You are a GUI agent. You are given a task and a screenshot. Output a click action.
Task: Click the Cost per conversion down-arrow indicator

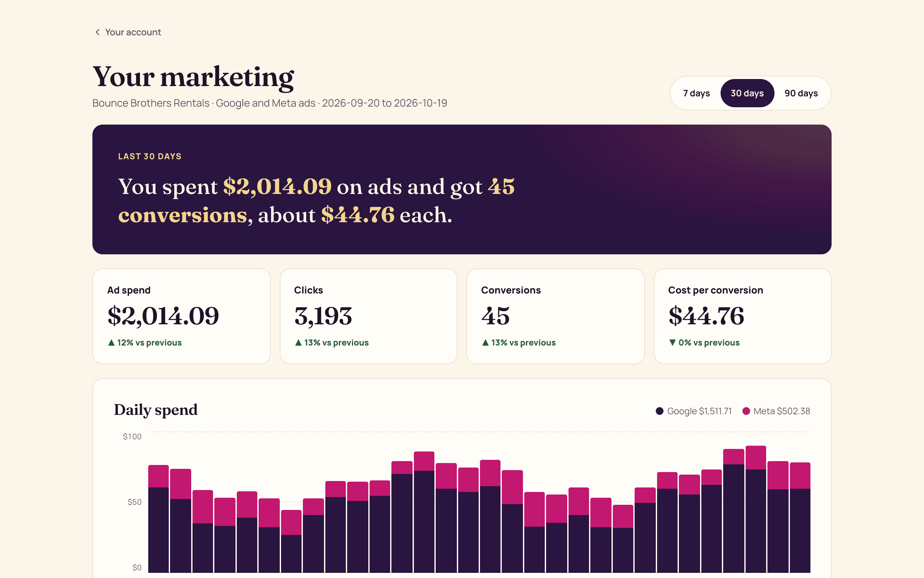pos(672,343)
